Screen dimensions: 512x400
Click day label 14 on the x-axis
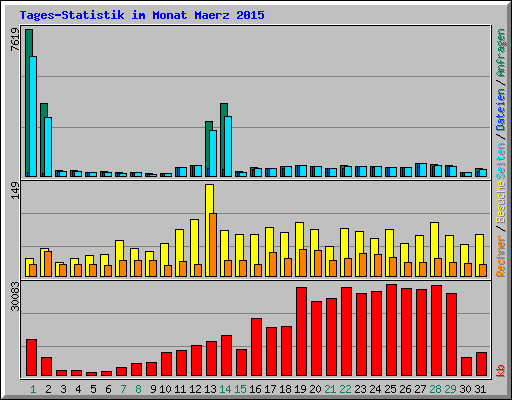[x=226, y=389]
